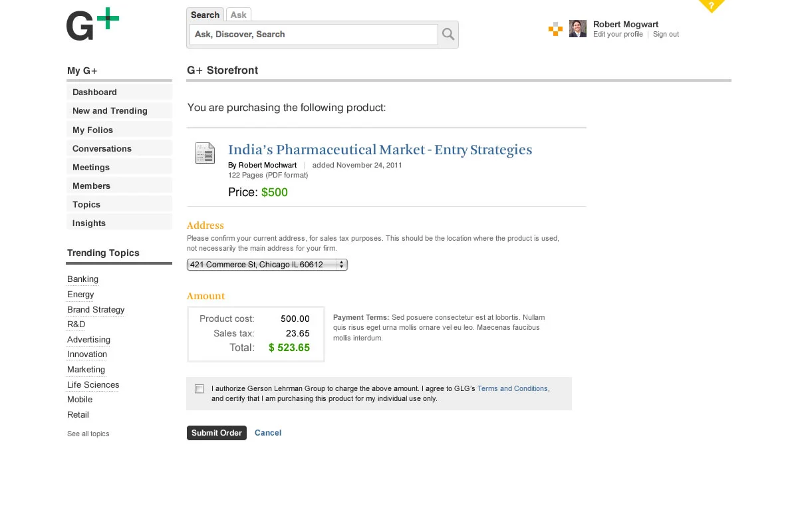Open Terms and Conditions link

pos(512,388)
